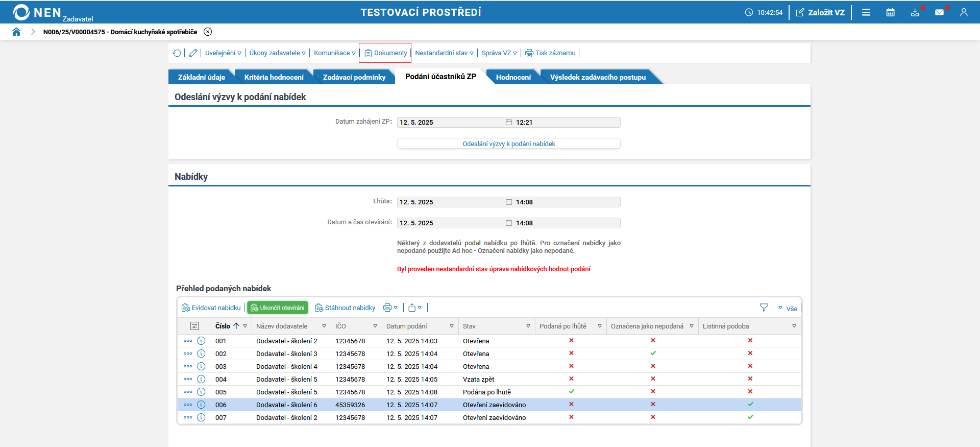The image size is (980, 447).
Task: Click the pencil edit icon
Action: 193,53
